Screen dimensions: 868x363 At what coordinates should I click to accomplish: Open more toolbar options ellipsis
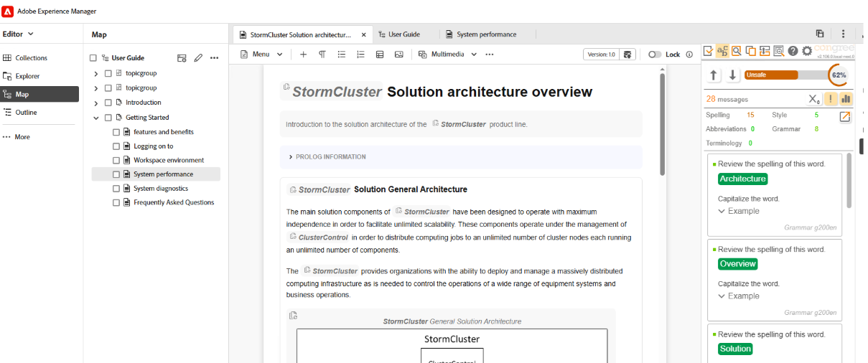(x=490, y=55)
